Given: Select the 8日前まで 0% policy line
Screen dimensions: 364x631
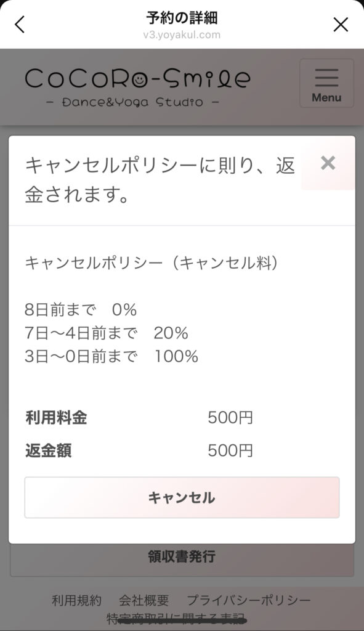Looking at the screenshot, I should 81,310.
